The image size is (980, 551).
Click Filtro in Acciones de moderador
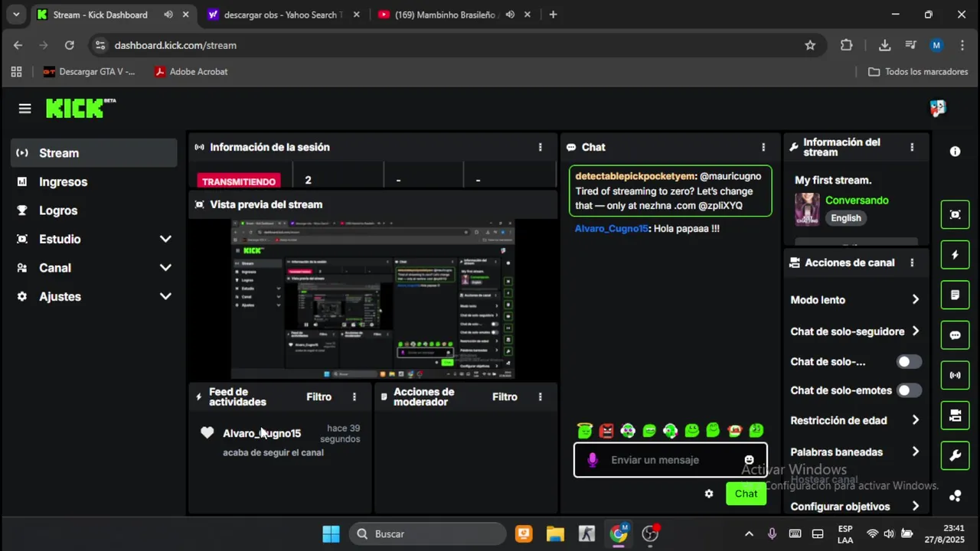[505, 396]
